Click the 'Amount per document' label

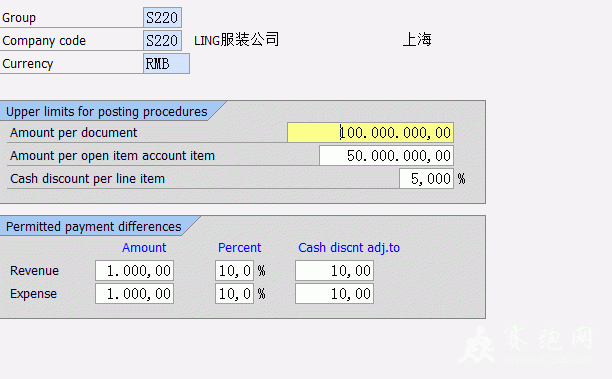click(x=73, y=133)
